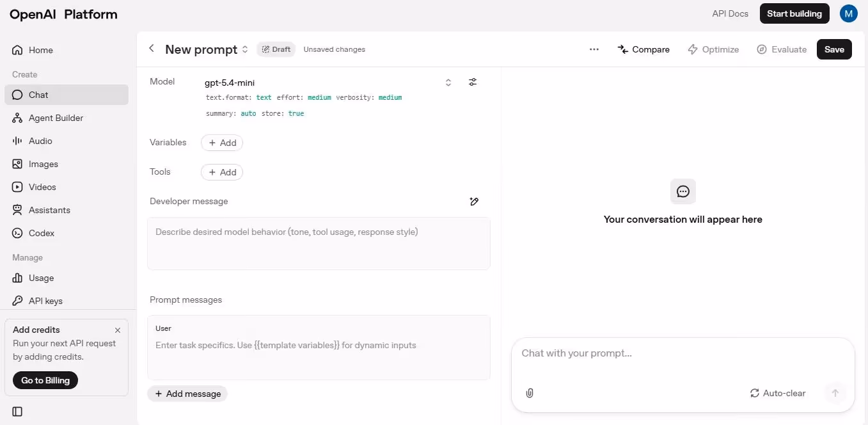
Task: Click the developer message magic-edit pencil icon
Action: [474, 202]
